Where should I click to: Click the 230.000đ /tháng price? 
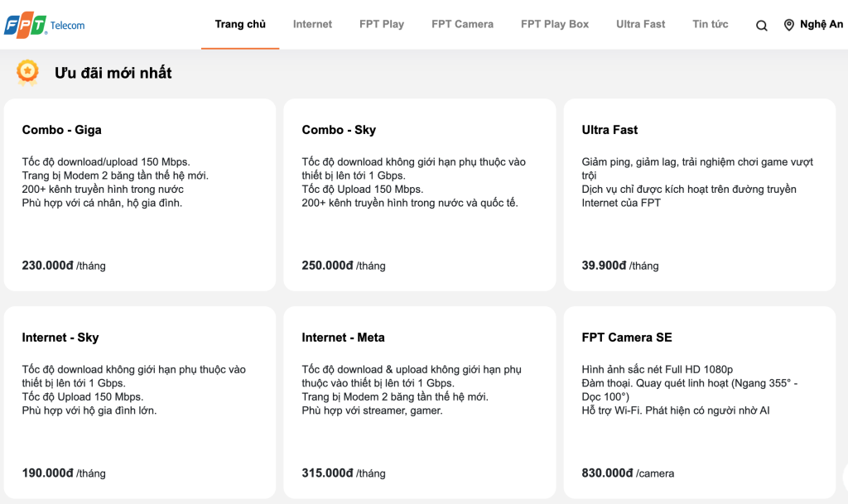pyautogui.click(x=64, y=266)
